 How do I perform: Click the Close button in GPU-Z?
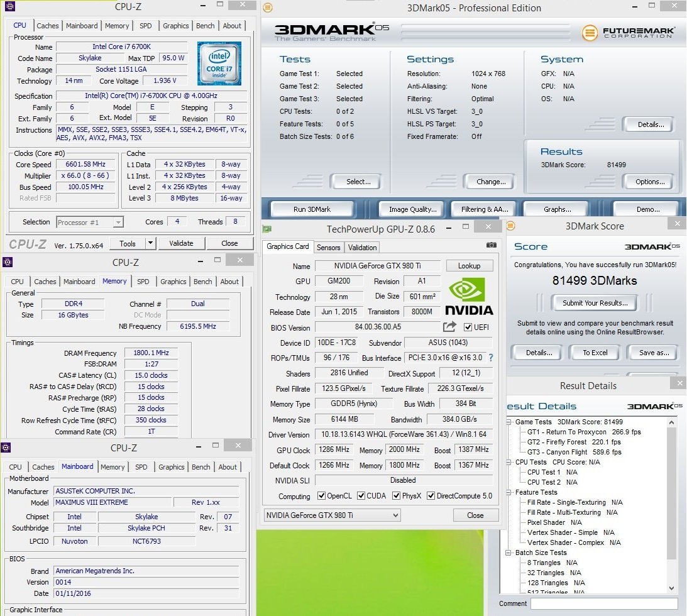475,515
